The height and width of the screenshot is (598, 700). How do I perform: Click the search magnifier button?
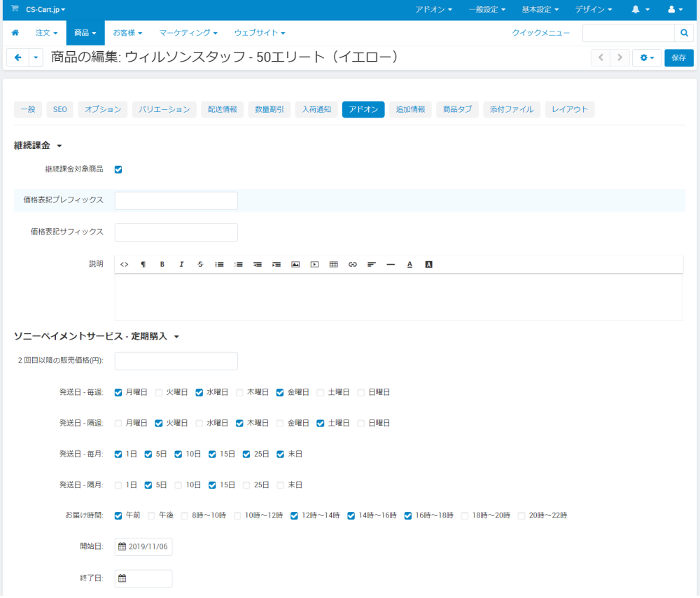[x=684, y=33]
